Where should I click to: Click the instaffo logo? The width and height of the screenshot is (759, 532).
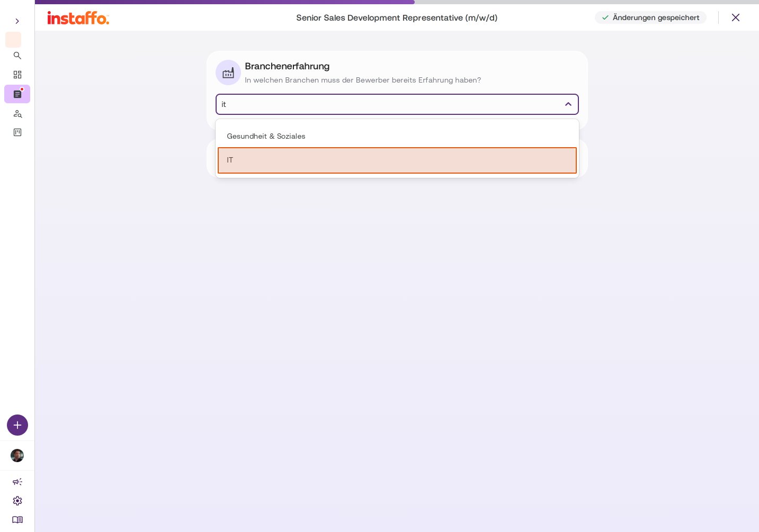click(x=78, y=18)
